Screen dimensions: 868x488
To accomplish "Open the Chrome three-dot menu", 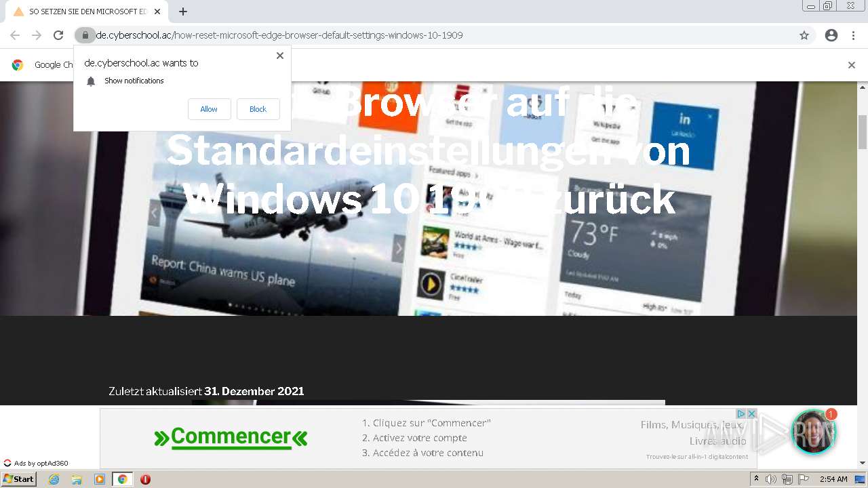I will (x=853, y=35).
